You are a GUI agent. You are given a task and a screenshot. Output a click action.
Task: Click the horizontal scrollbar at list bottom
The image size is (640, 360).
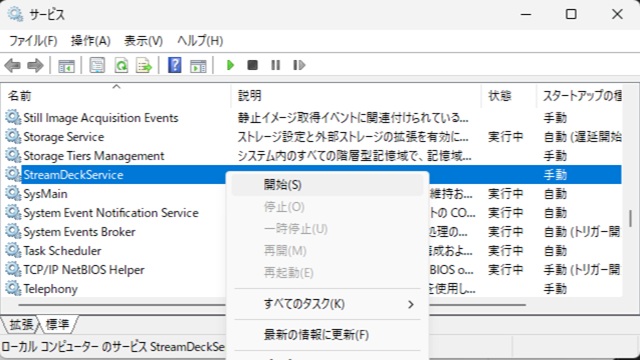[272, 305]
